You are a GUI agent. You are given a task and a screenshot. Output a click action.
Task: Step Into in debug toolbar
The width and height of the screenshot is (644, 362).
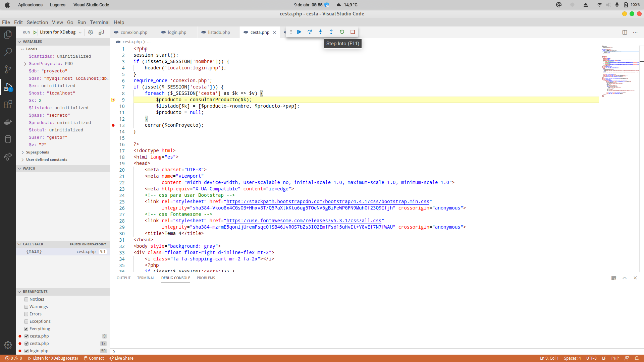click(320, 32)
